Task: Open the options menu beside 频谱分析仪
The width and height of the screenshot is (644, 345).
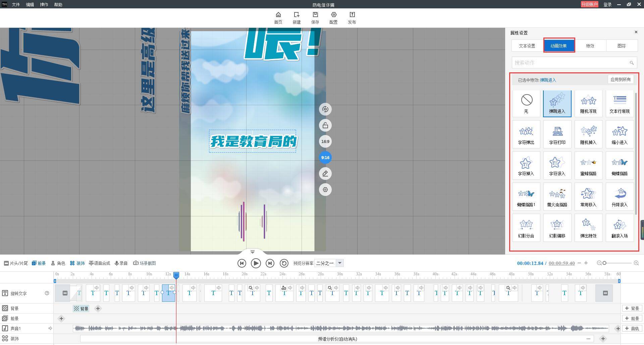Action: click(x=589, y=339)
